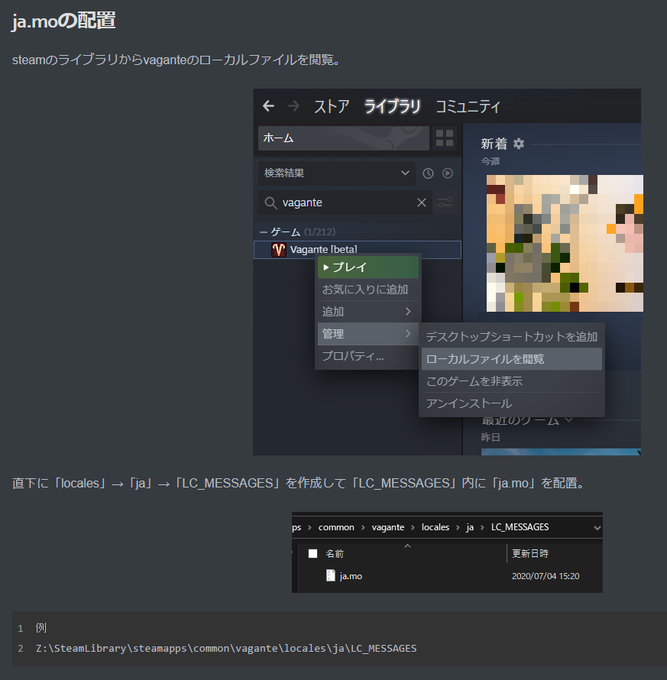The width and height of the screenshot is (667, 680).
Task: Click the Vagante game icon
Action: (x=278, y=250)
